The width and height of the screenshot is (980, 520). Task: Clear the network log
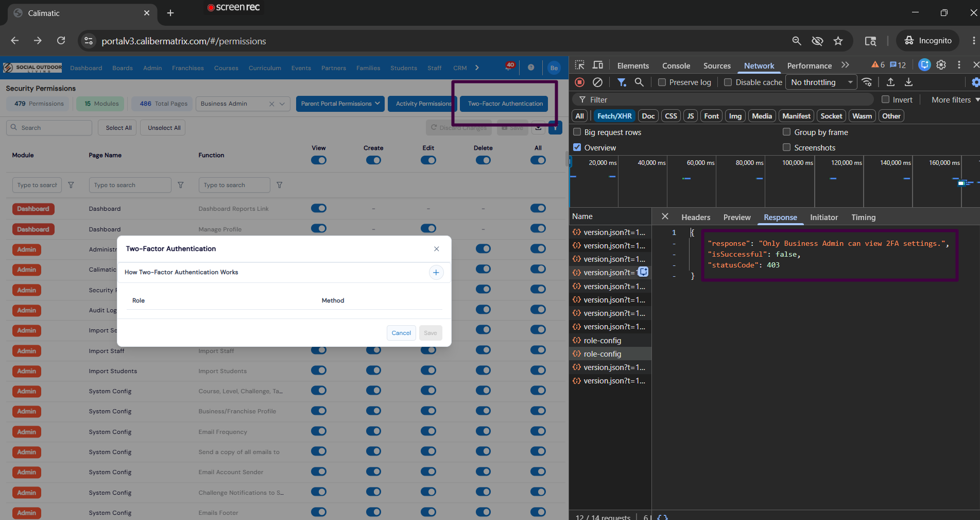click(597, 82)
